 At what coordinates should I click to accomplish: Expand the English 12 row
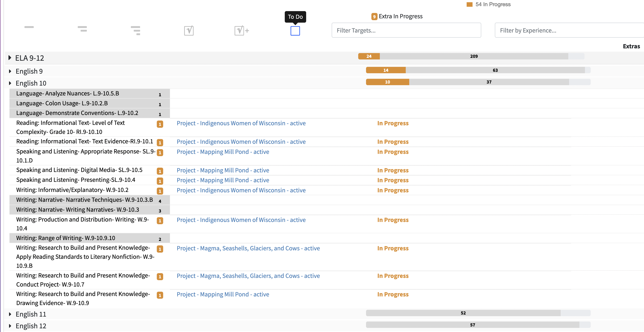[10, 326]
